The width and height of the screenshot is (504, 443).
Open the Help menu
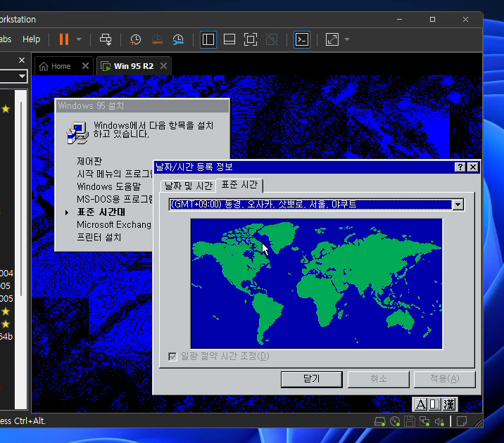click(x=31, y=39)
